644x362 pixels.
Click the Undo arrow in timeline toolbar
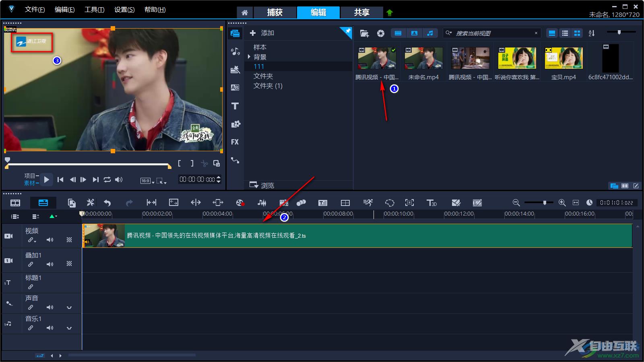(107, 203)
